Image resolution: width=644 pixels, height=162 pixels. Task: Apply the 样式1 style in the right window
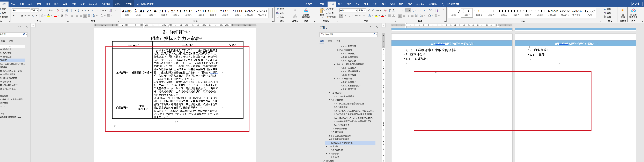pos(589,13)
